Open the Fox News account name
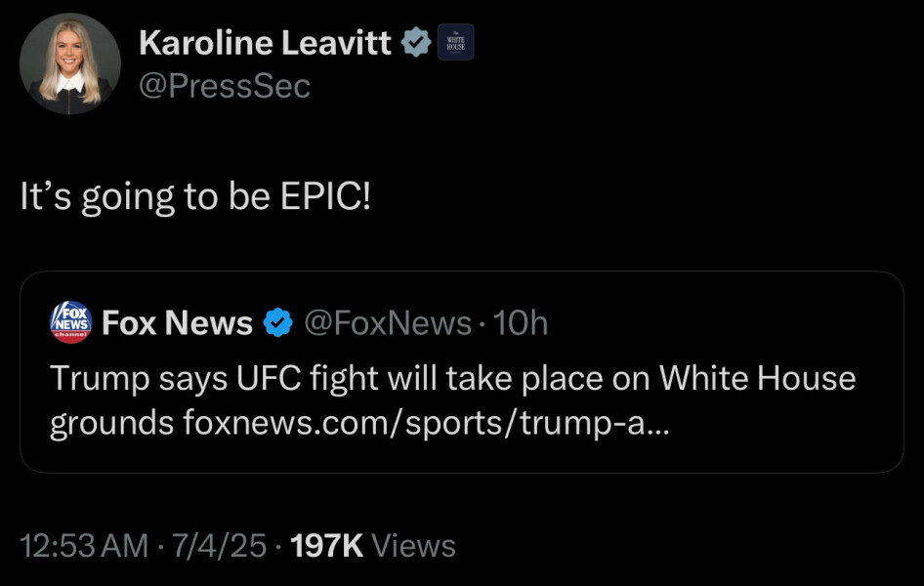Image resolution: width=924 pixels, height=586 pixels. tap(177, 322)
